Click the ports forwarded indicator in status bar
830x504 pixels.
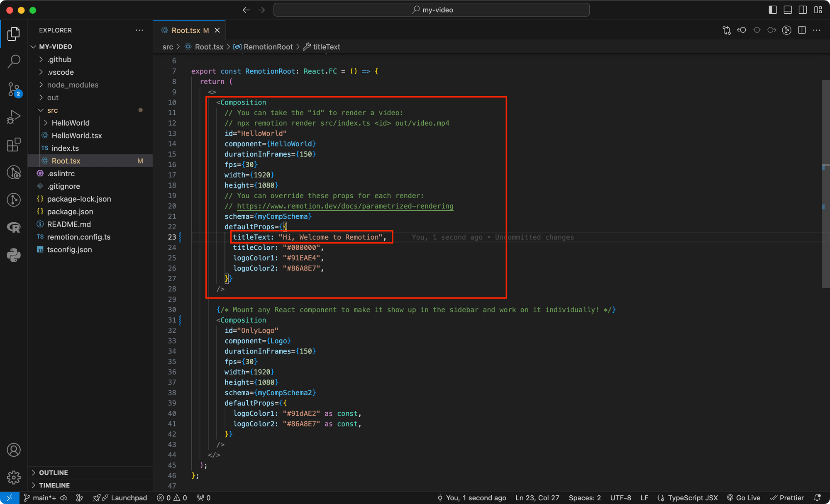(204, 498)
